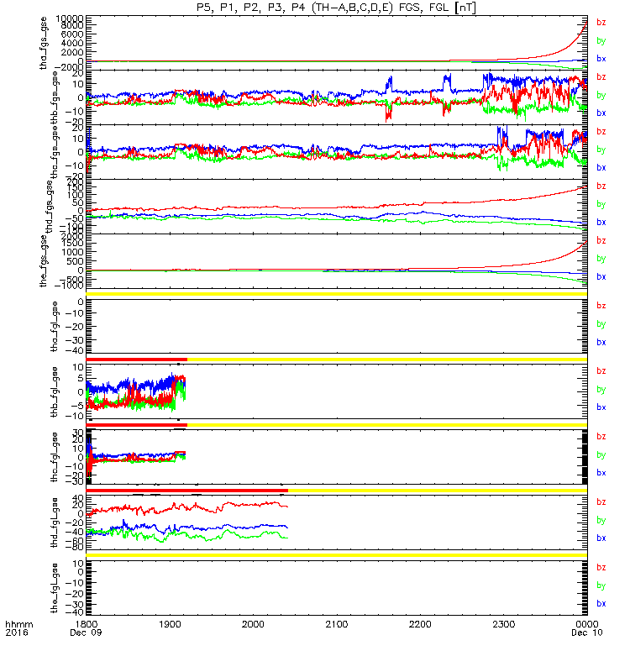The width and height of the screenshot is (630, 672).
Task: Click the '10000' top tick of tha_fgs_gse axis
Action: tap(70, 18)
